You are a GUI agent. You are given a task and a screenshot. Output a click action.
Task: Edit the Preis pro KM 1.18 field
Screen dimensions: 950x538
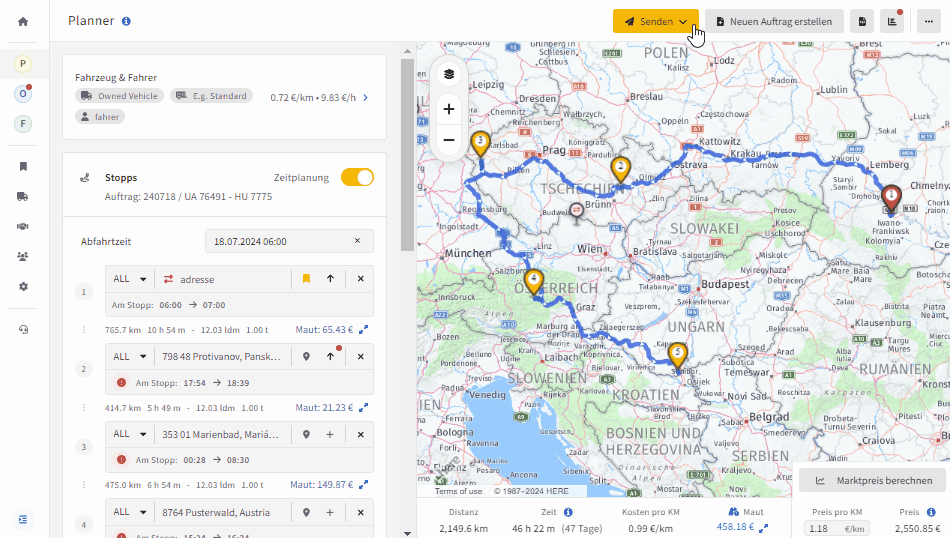[837, 528]
